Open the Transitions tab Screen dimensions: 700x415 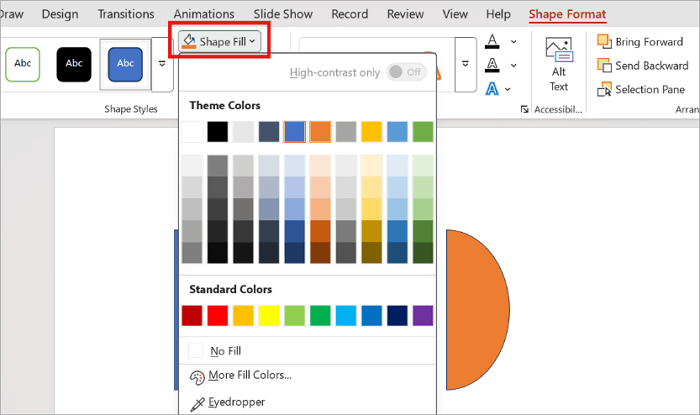pyautogui.click(x=126, y=14)
